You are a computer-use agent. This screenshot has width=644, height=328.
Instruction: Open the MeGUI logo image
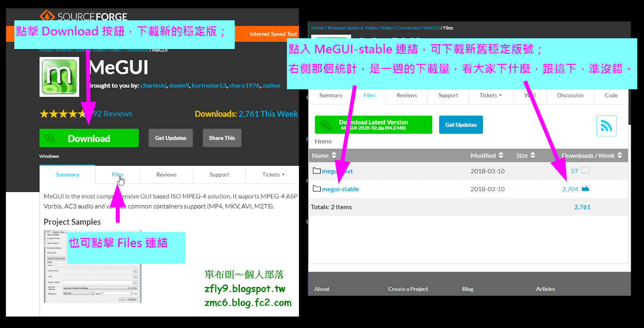tap(59, 77)
